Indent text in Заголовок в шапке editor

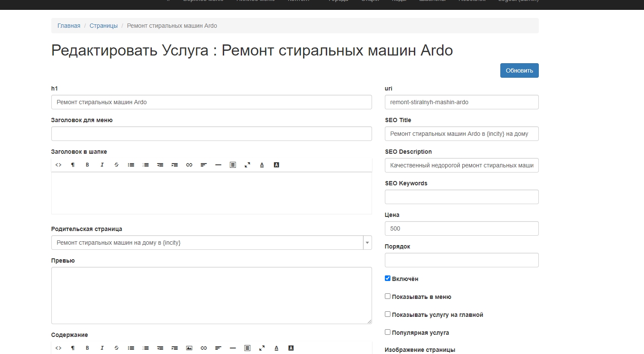pyautogui.click(x=175, y=165)
